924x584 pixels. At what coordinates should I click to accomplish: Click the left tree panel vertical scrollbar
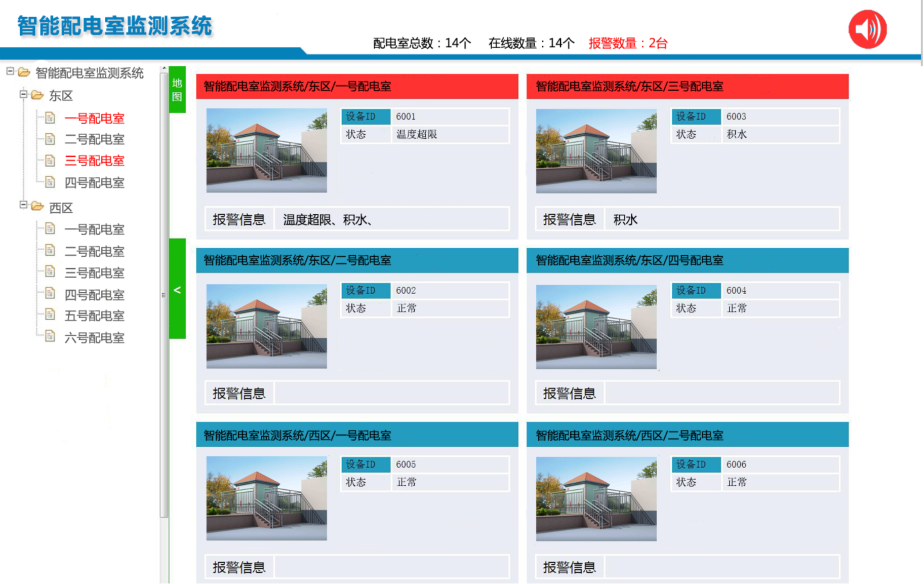click(164, 294)
